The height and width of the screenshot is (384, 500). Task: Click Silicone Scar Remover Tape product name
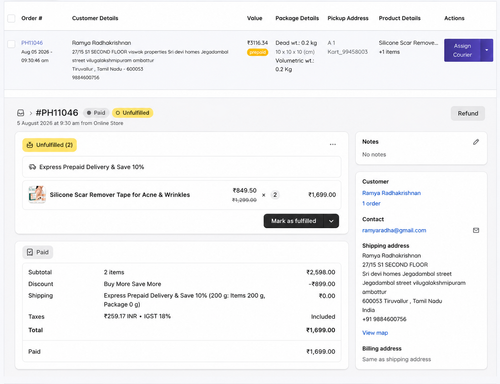point(120,195)
